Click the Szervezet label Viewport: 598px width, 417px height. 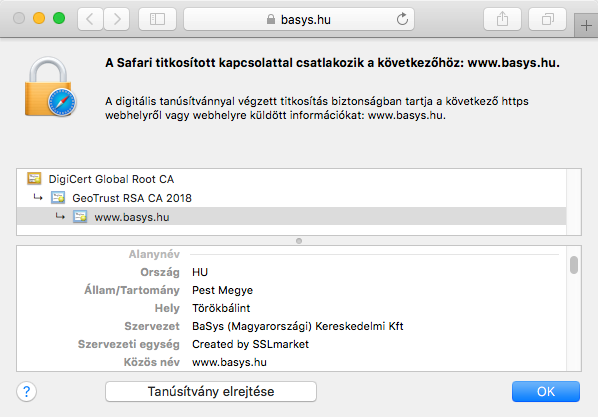(x=152, y=326)
